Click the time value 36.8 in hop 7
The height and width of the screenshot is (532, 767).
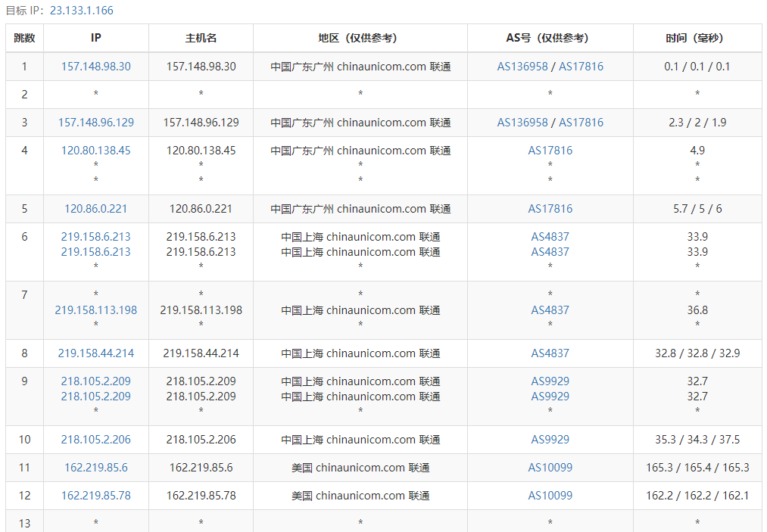point(697,310)
